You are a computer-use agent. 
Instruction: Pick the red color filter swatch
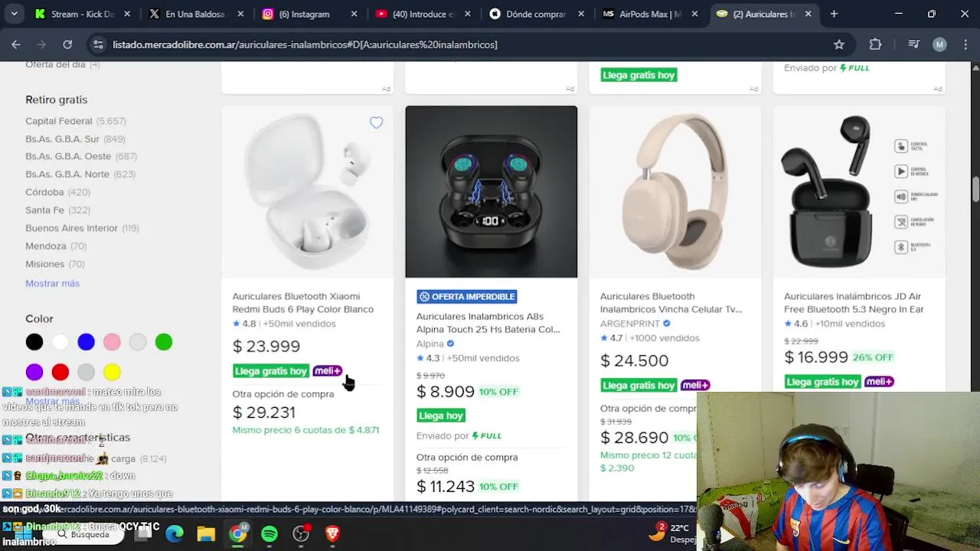[60, 372]
